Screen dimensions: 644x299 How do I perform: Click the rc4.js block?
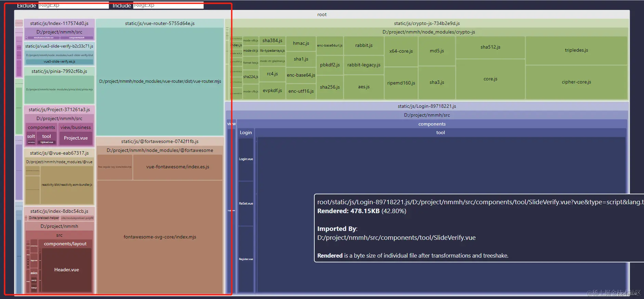tap(272, 74)
